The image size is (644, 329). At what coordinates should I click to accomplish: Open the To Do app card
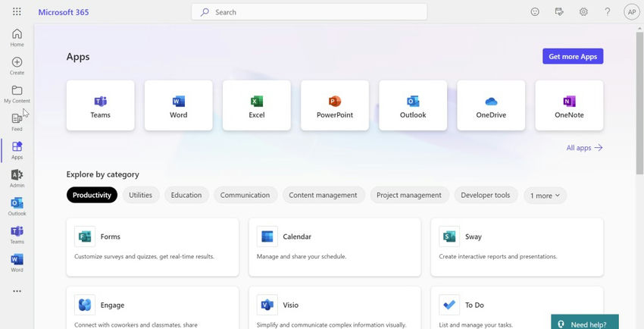click(x=517, y=308)
